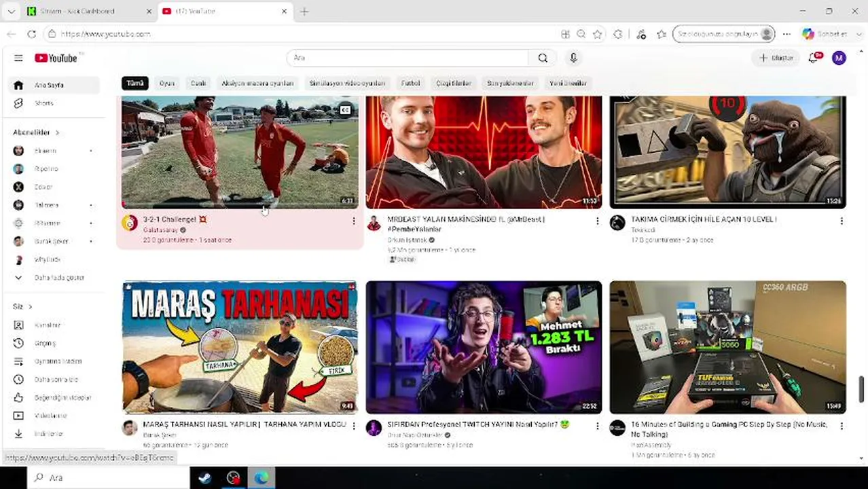Open the Gaming PC build thumbnail
Image resolution: width=868 pixels, height=489 pixels.
[x=727, y=347]
